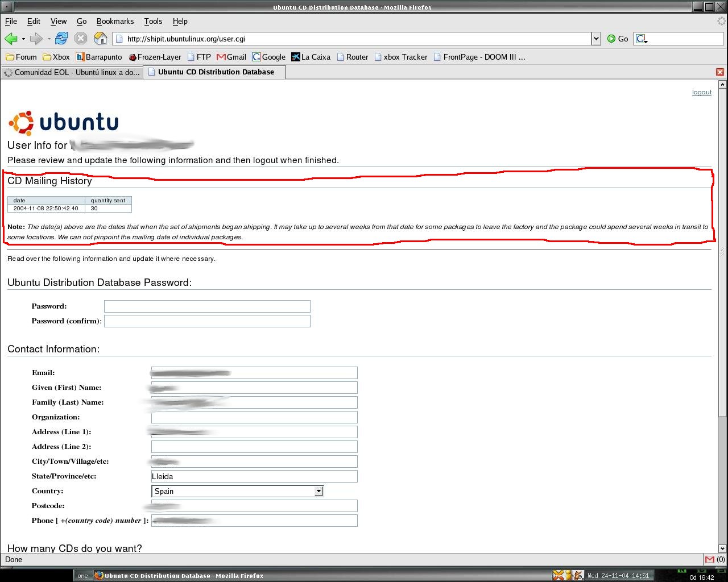Image resolution: width=728 pixels, height=582 pixels.
Task: Click the Organization field
Action: click(254, 417)
